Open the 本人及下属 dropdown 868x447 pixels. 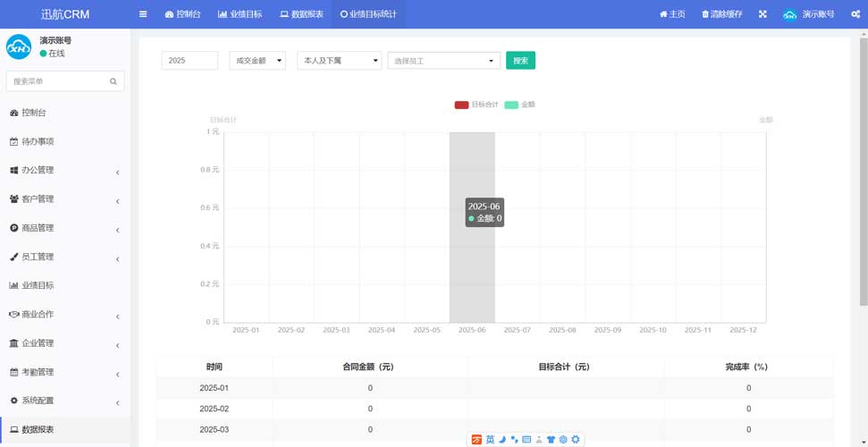pos(339,61)
